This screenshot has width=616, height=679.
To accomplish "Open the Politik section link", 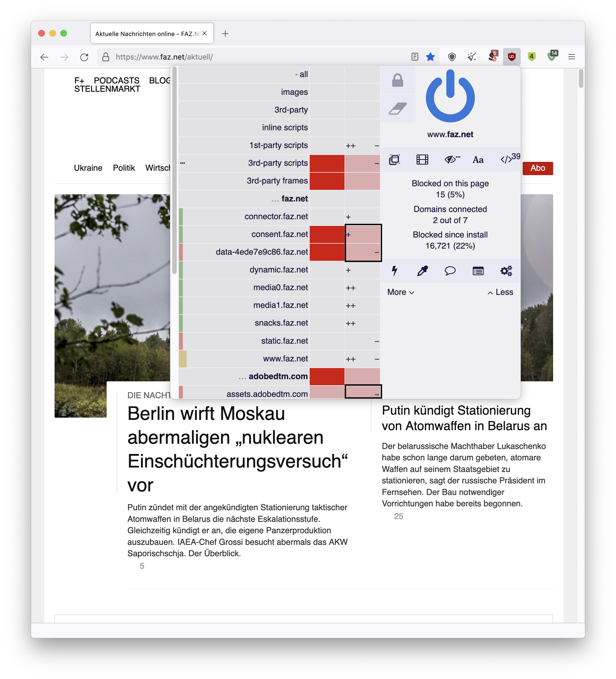I will tap(124, 168).
